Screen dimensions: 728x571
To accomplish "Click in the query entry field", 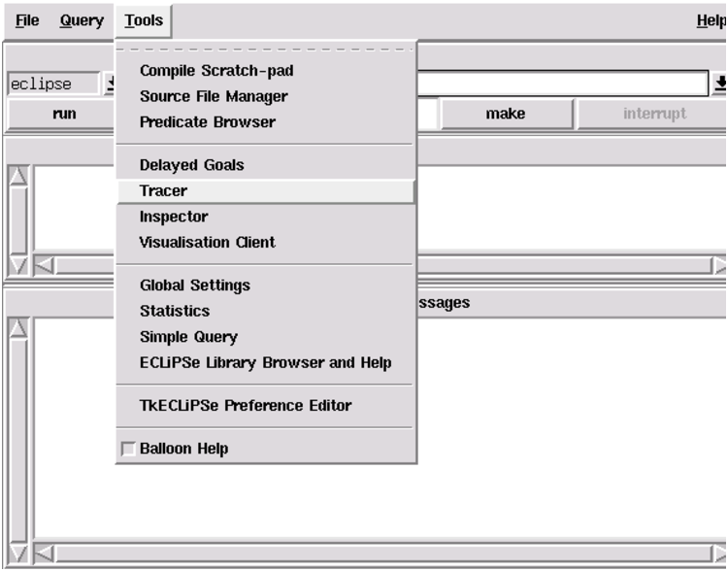I will [x=563, y=84].
